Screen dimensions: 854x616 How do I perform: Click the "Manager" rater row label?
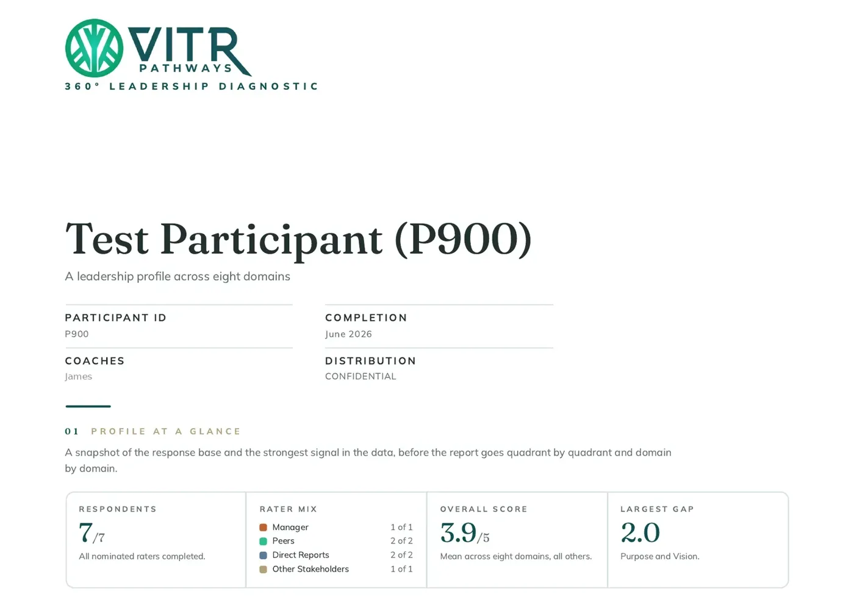(290, 528)
